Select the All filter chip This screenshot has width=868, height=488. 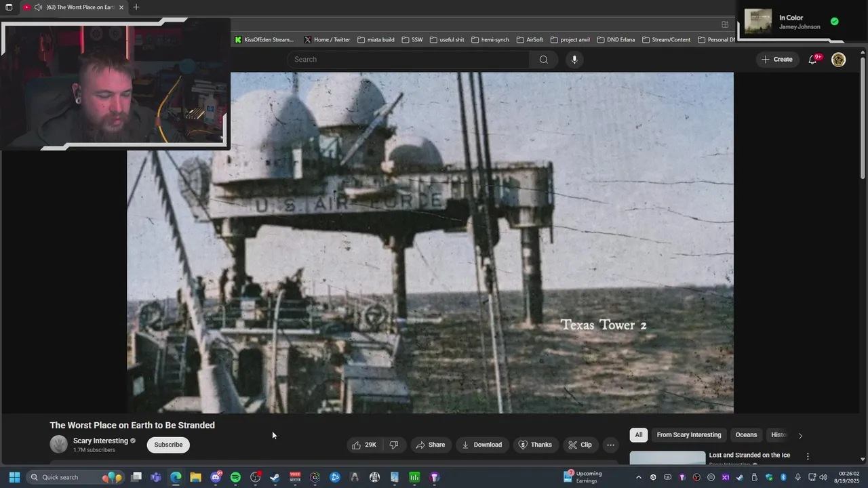click(638, 435)
